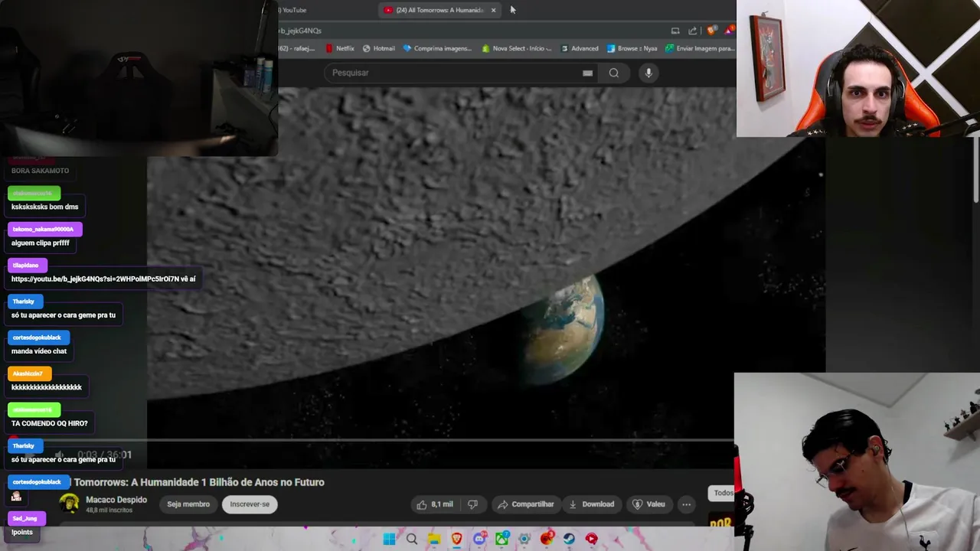Click chat message 'ksksksksks bom dms'
Image resolution: width=980 pixels, height=551 pixels.
coord(45,207)
